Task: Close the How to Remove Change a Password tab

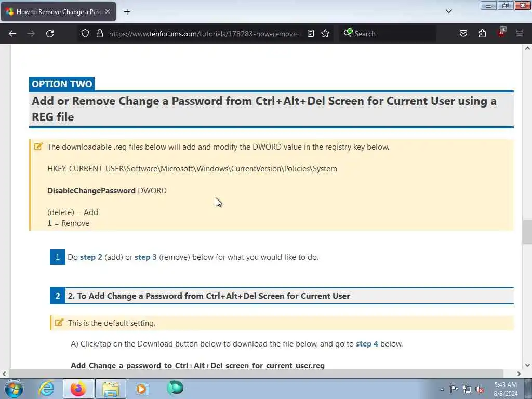Action: (108, 11)
